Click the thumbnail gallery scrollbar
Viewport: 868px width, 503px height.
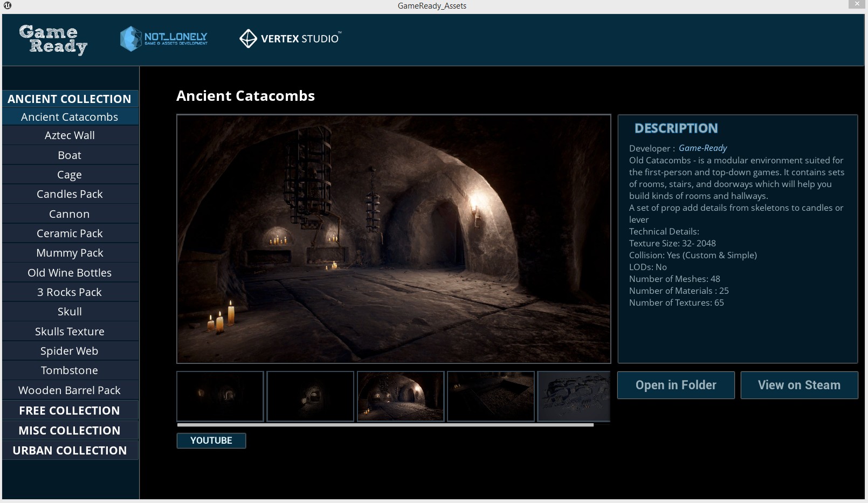point(385,424)
